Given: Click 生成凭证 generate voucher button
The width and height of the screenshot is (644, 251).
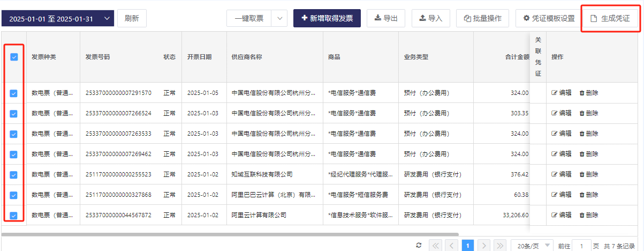Looking at the screenshot, I should (x=610, y=18).
